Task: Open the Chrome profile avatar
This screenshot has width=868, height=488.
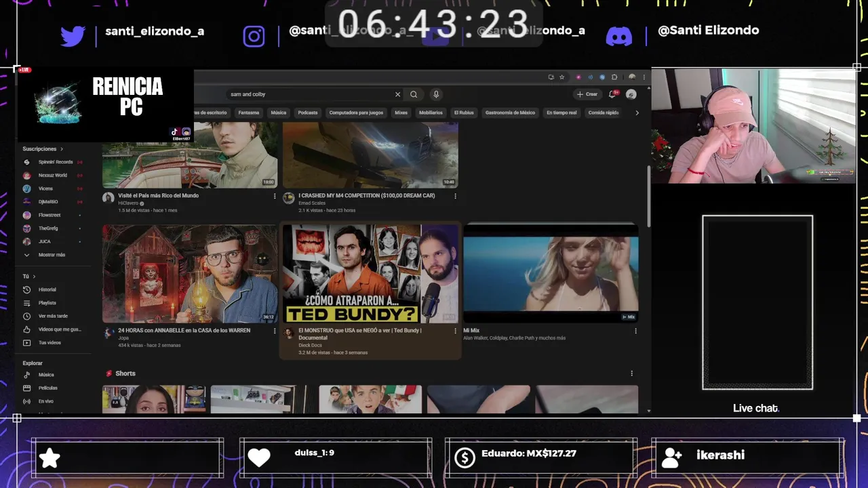Action: point(632,77)
